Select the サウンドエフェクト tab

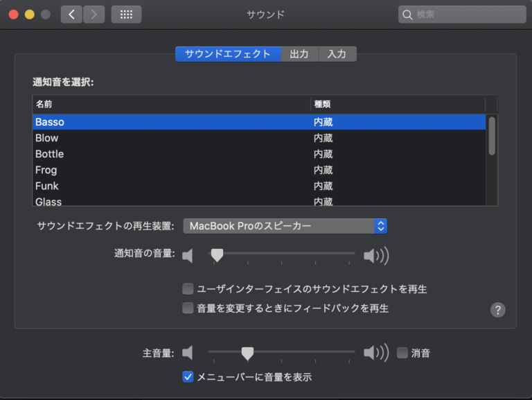point(228,54)
